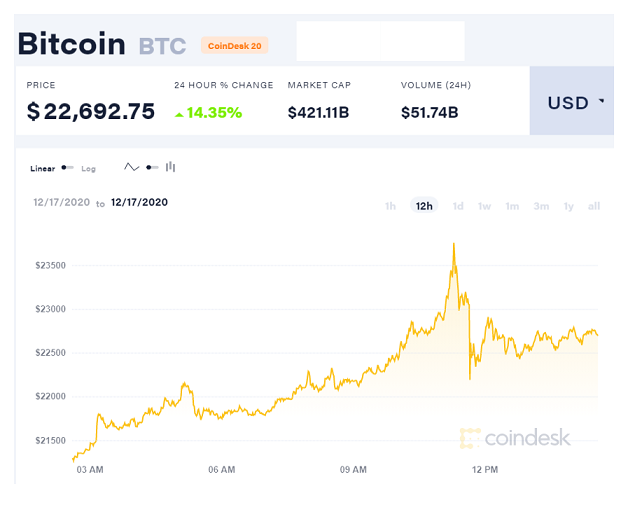Switch to the 1d time range
This screenshot has width=628, height=526.
458,206
